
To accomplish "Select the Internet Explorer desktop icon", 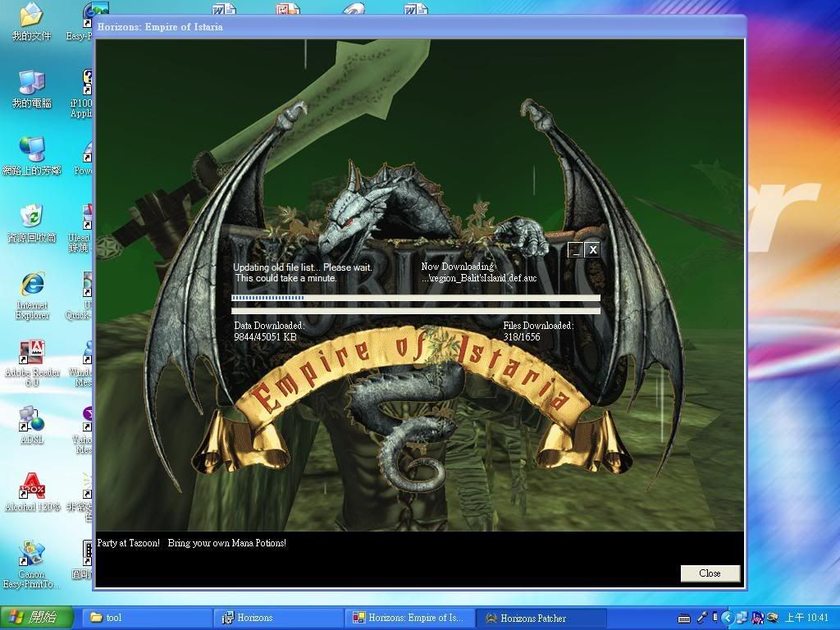I will click(32, 295).
